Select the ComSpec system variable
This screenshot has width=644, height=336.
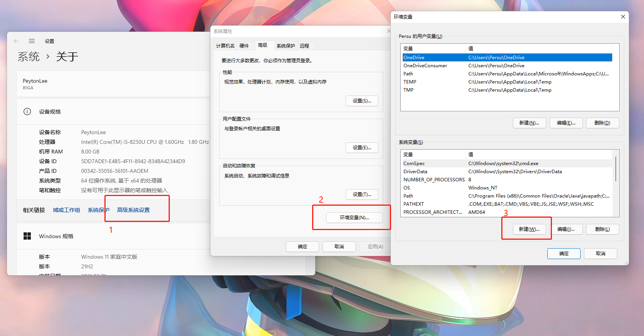[x=507, y=164]
